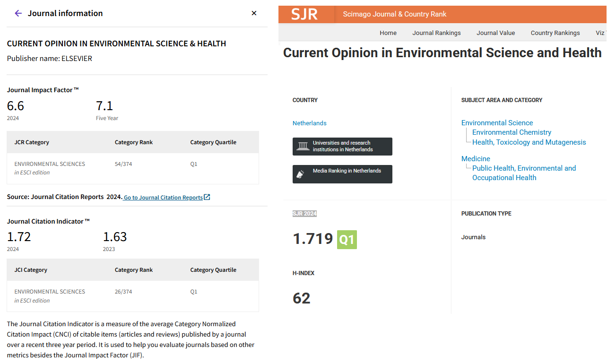
Task: Click the purple back arrow icon
Action: [x=18, y=13]
